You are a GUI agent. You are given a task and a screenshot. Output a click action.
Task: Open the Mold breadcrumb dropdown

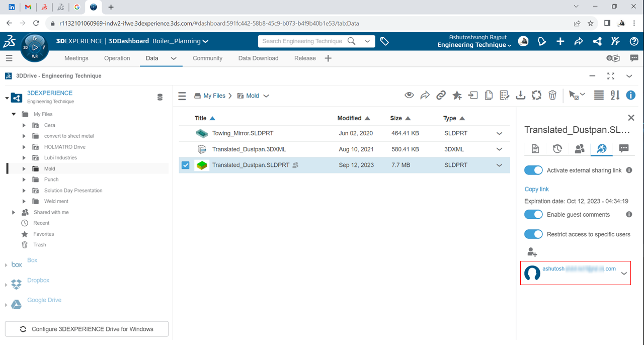click(x=266, y=96)
